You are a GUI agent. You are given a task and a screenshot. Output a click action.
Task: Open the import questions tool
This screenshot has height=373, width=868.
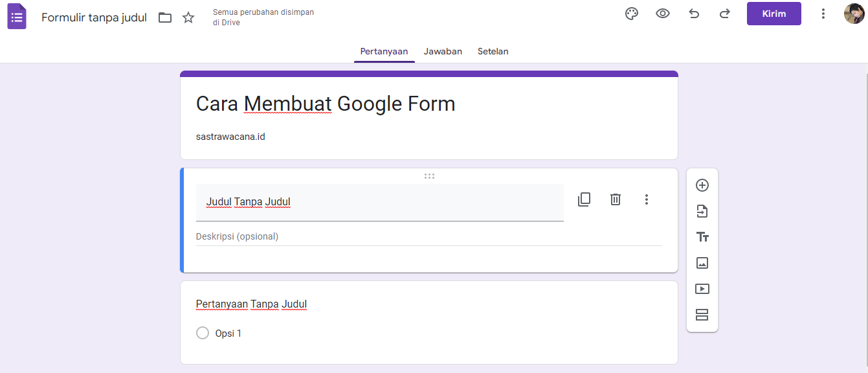[x=702, y=211]
